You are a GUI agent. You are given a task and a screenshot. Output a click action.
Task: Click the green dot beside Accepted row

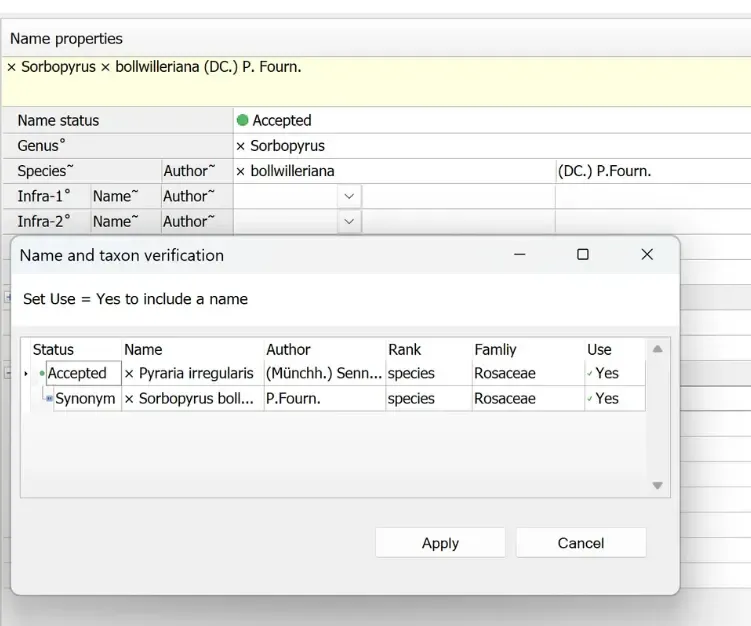coord(42,373)
